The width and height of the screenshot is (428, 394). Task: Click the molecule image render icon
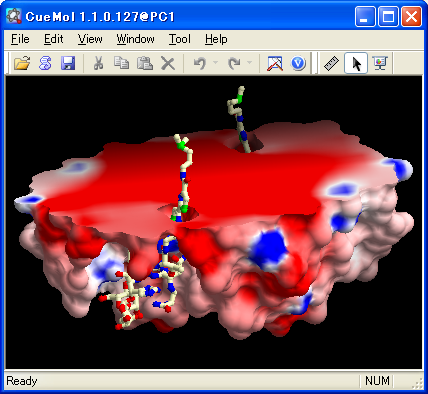pos(275,63)
